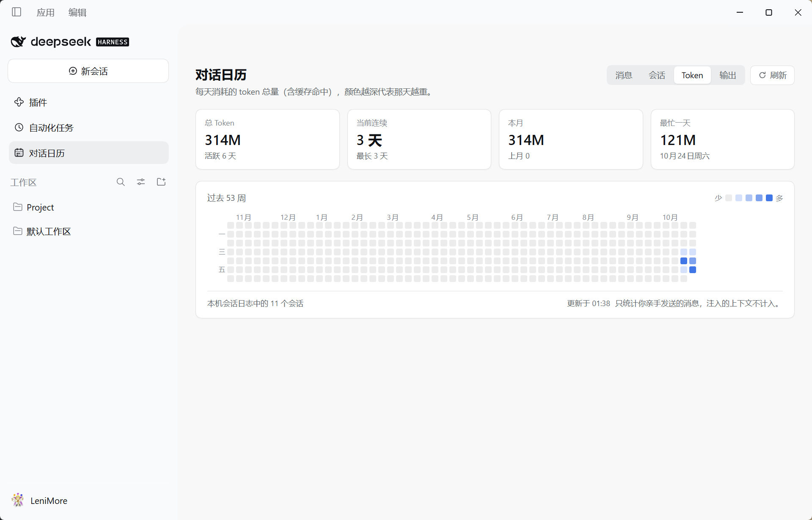The width and height of the screenshot is (812, 520).
Task: Click the search icon in 工作区
Action: [121, 182]
